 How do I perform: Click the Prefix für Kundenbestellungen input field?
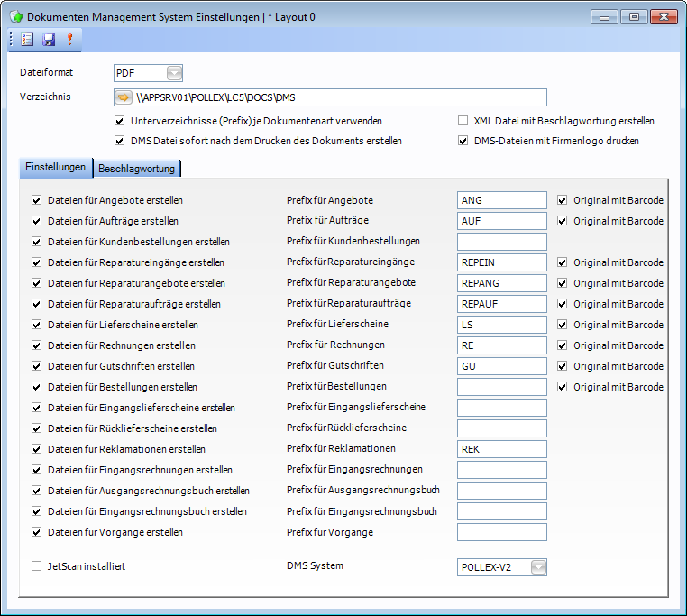click(x=501, y=242)
